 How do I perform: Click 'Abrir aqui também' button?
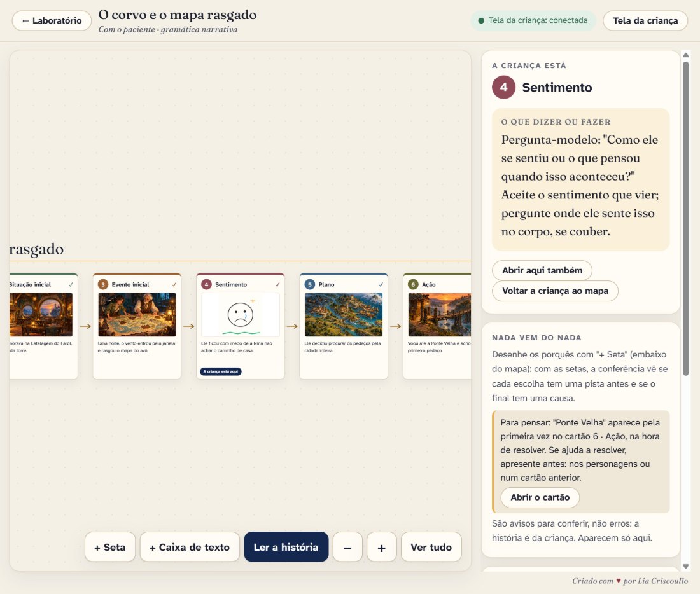(x=542, y=270)
